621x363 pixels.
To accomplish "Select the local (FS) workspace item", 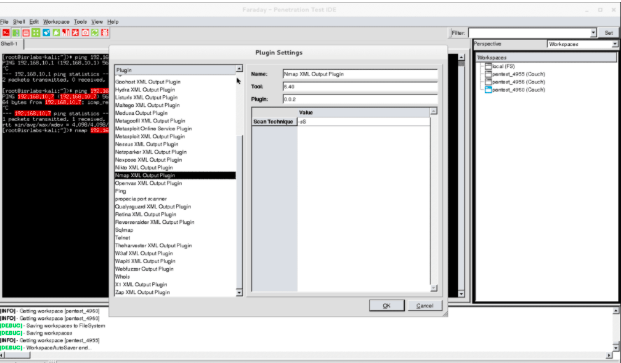I will [503, 67].
